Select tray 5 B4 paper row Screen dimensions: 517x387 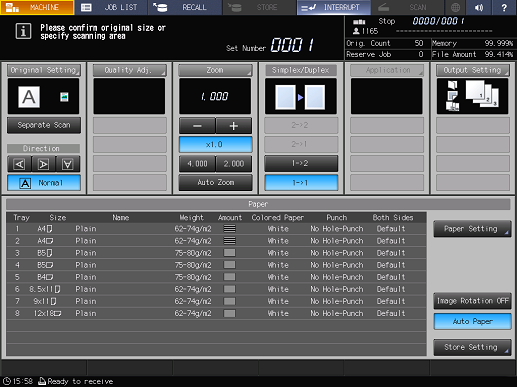(216, 277)
